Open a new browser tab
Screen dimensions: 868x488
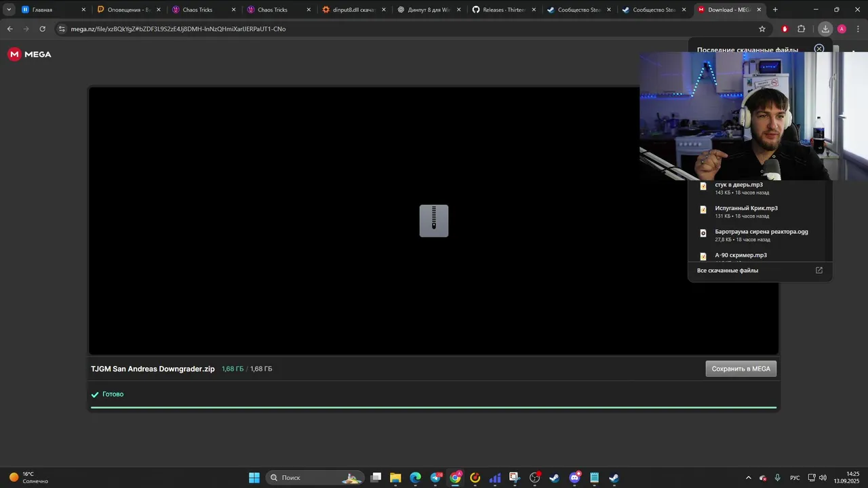point(775,9)
